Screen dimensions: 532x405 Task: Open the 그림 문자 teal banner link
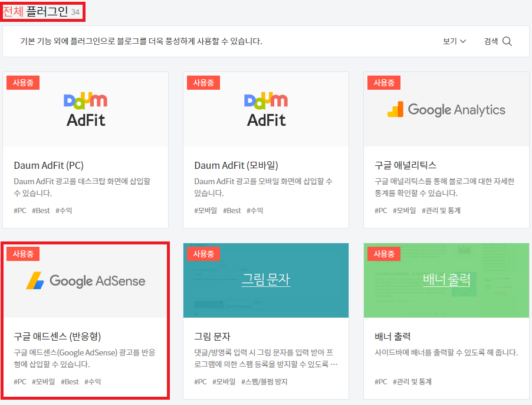(x=266, y=279)
